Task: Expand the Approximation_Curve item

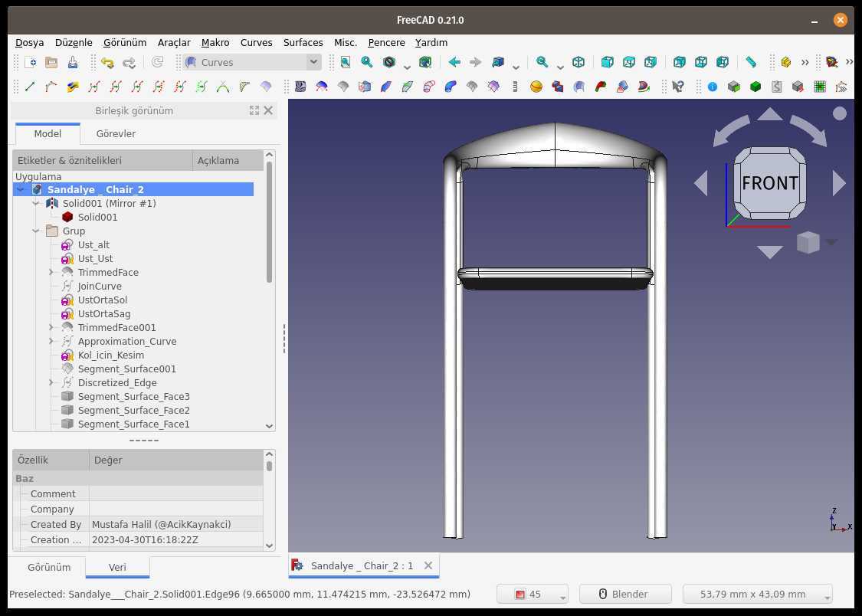Action: point(51,341)
